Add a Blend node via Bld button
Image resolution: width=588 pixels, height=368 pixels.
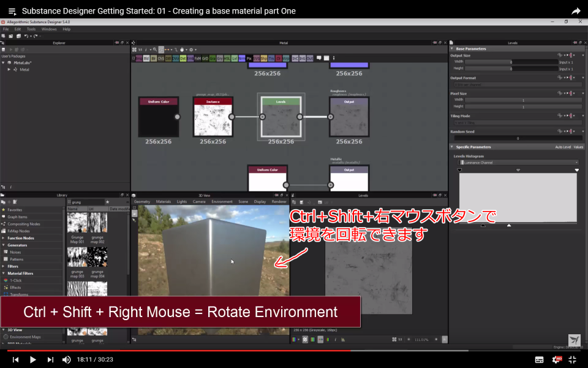tap(146, 58)
